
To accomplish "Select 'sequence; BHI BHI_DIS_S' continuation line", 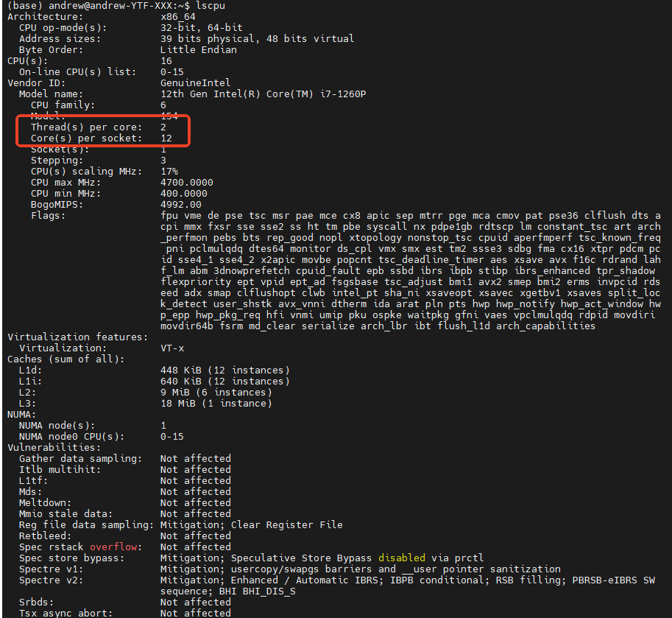I will (x=228, y=591).
